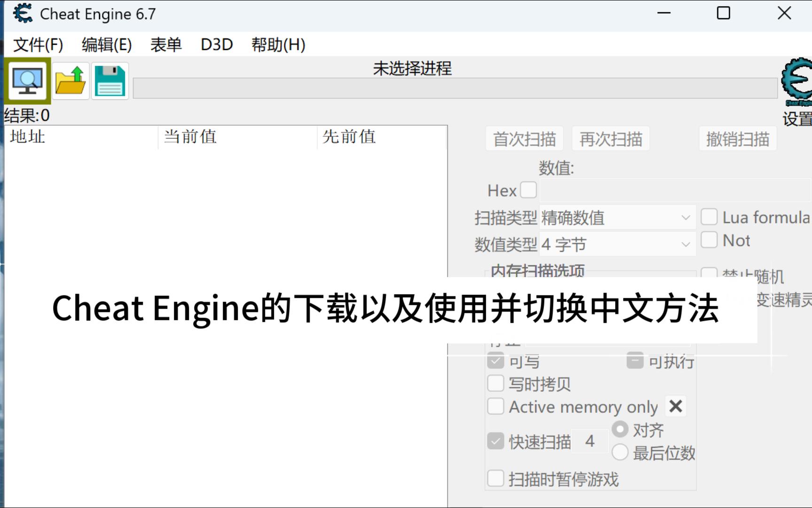Screen dimensions: 812x508
Task: Select the 最后位数 radio button
Action: point(620,452)
